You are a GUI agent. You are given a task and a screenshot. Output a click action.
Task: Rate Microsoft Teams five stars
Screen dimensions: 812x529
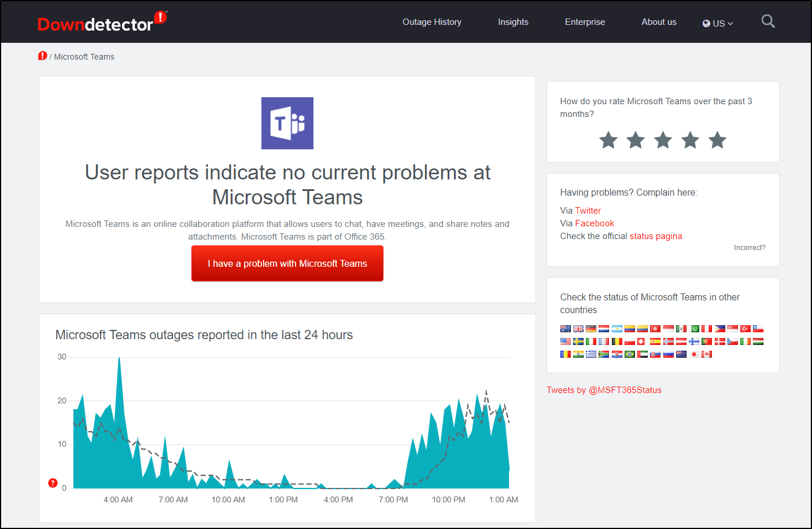pyautogui.click(x=717, y=140)
